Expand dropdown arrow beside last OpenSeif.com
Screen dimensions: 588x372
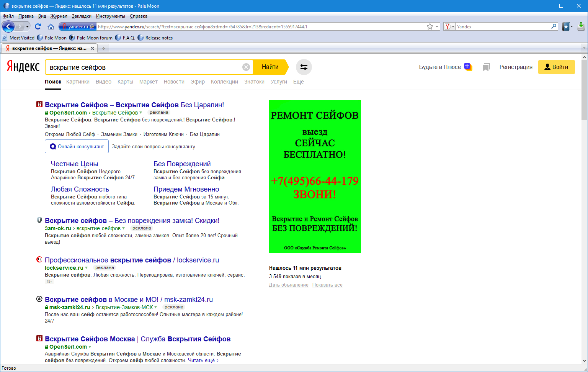[x=90, y=347]
